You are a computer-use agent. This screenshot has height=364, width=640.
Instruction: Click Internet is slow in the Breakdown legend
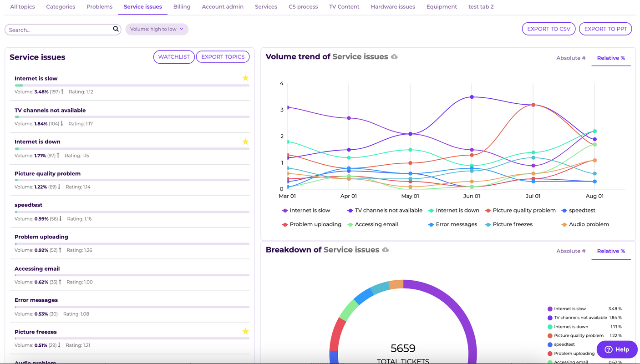point(570,309)
